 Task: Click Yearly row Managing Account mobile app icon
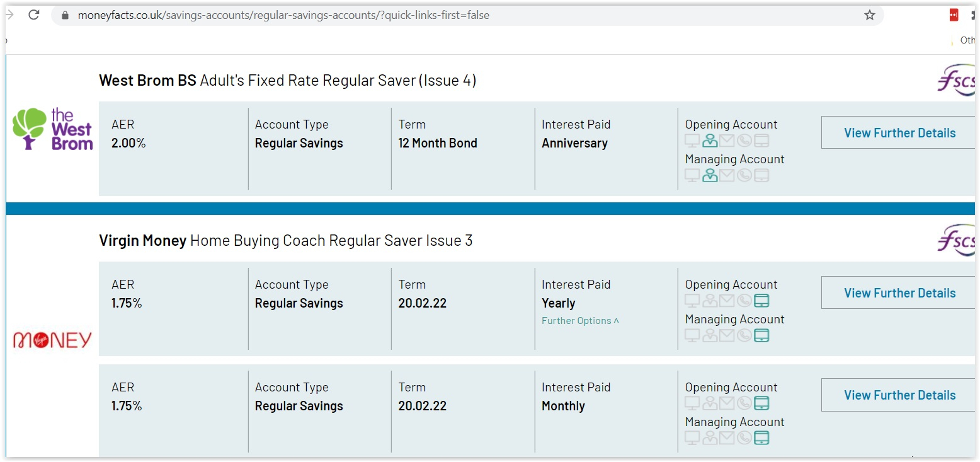(761, 336)
